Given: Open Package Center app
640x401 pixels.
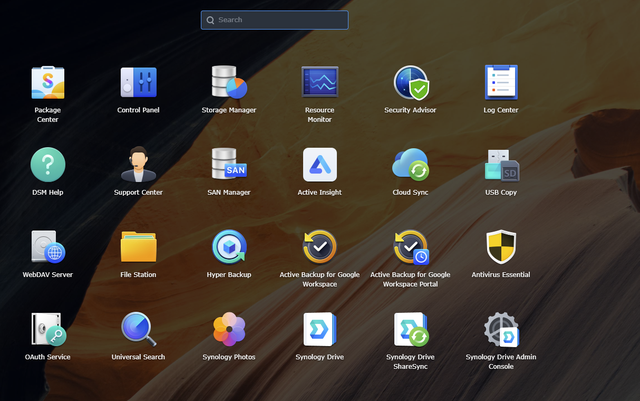Looking at the screenshot, I should point(47,83).
